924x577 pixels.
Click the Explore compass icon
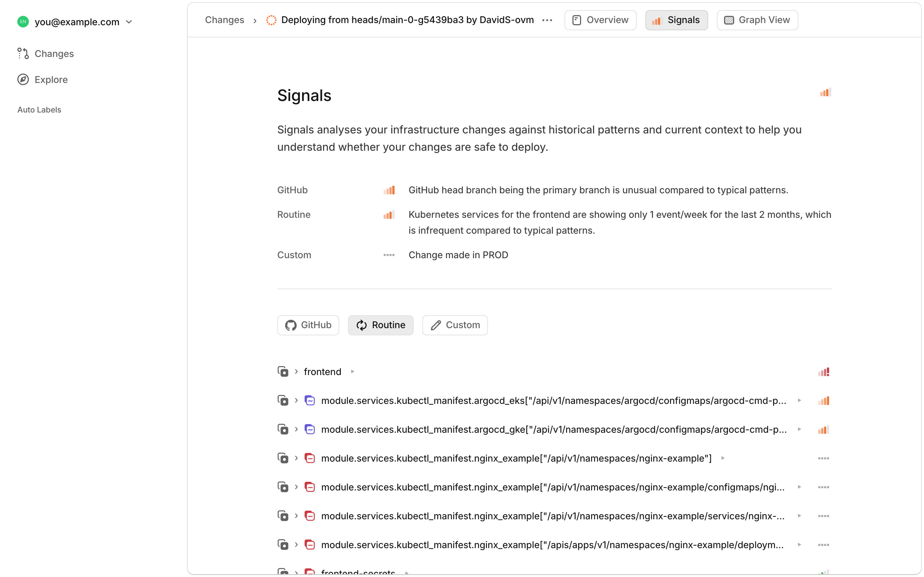click(x=23, y=79)
